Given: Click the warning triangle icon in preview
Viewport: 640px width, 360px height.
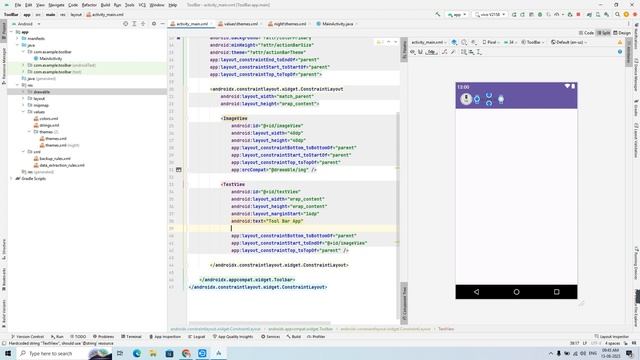Looking at the screenshot, I should click(620, 42).
